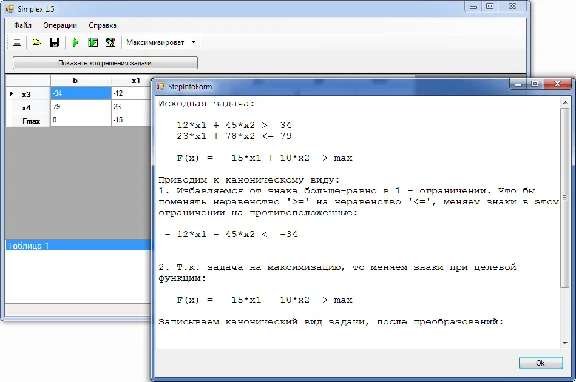Click the save floppy disk icon

coord(54,43)
